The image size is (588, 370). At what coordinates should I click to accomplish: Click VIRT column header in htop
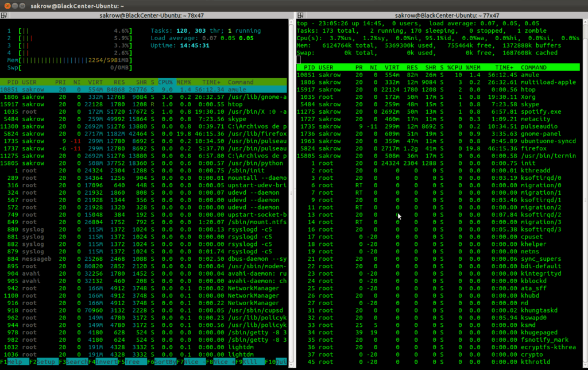[95, 82]
